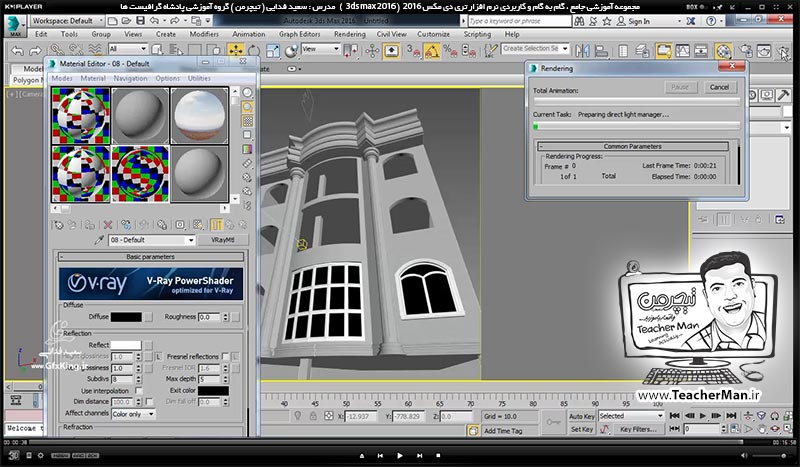Click Show Shaded Material in Viewport icon
The width and height of the screenshot is (800, 467).
(197, 225)
